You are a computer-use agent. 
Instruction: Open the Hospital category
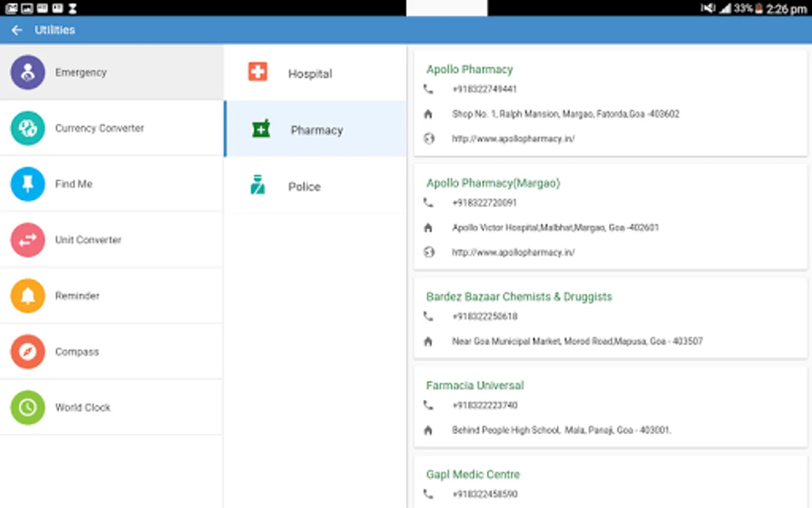315,73
